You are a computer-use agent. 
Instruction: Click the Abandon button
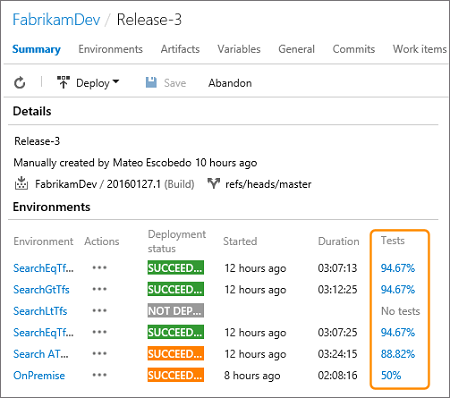230,83
